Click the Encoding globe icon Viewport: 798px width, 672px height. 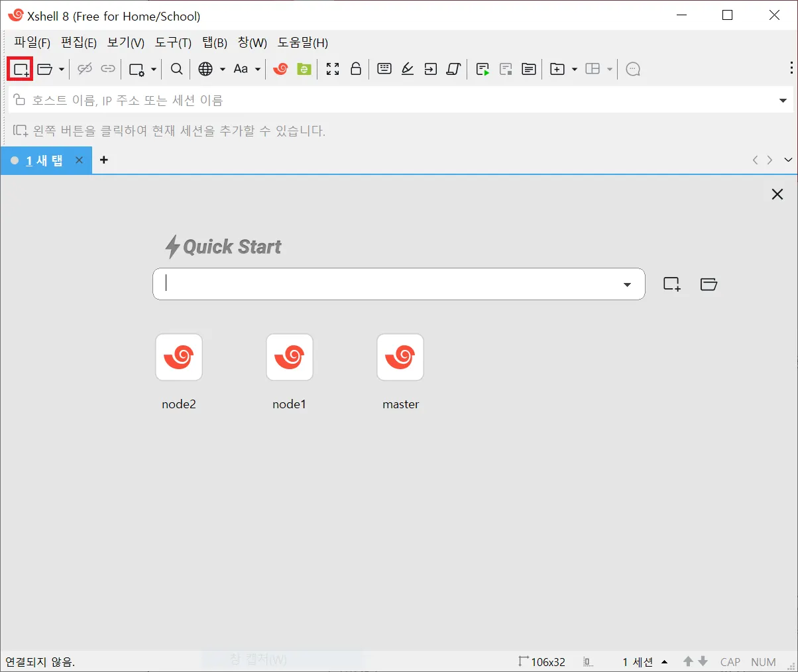point(206,69)
